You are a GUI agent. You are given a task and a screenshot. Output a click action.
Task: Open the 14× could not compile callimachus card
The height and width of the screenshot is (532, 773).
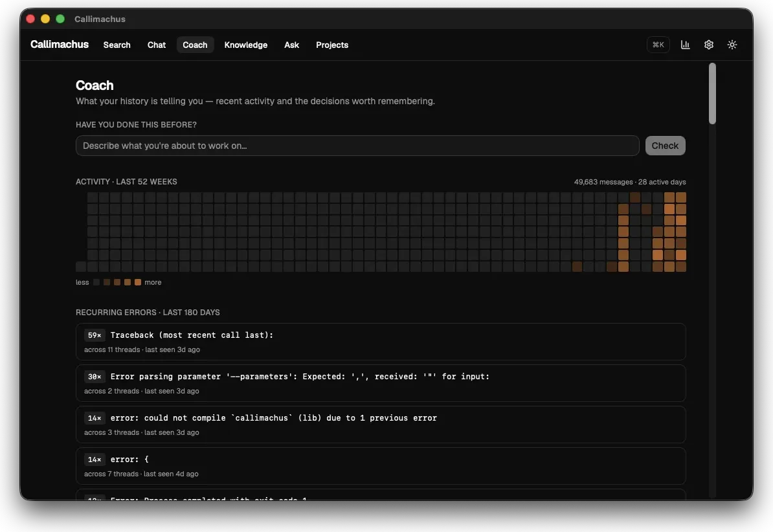381,425
